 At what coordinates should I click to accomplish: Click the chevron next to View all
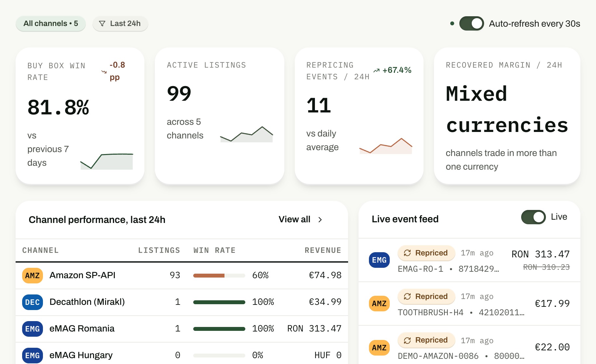pos(320,220)
